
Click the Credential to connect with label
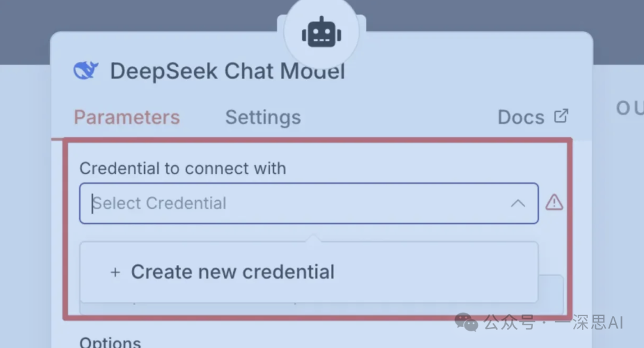tap(182, 169)
